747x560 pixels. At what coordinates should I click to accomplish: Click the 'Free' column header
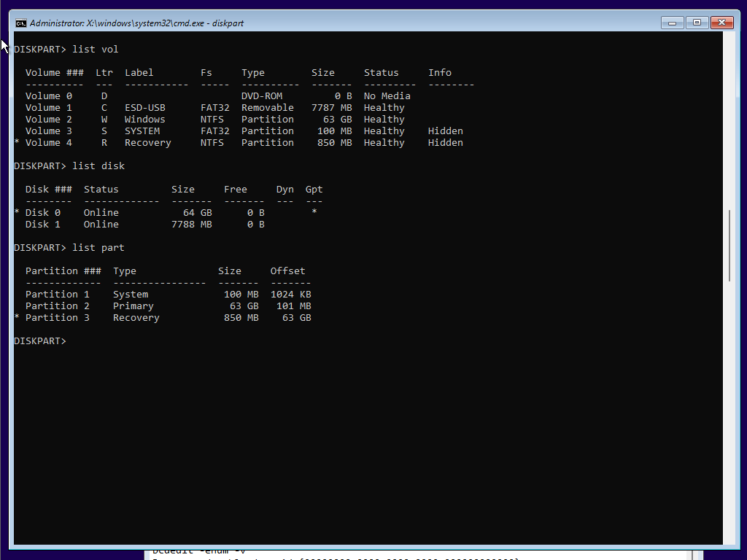[x=236, y=190]
